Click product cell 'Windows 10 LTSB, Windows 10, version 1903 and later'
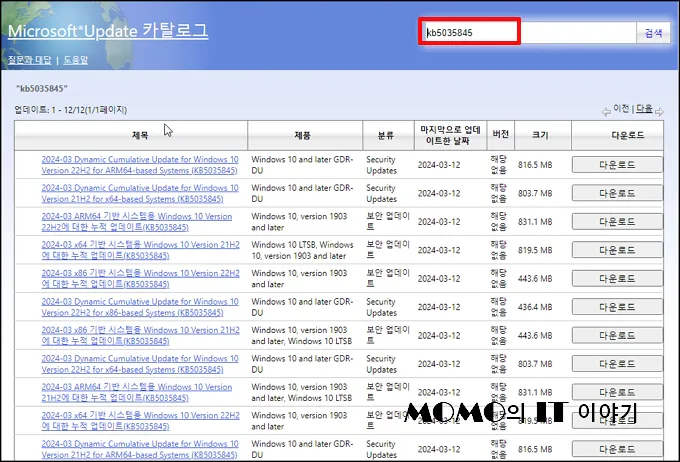The image size is (680, 462). tap(302, 250)
